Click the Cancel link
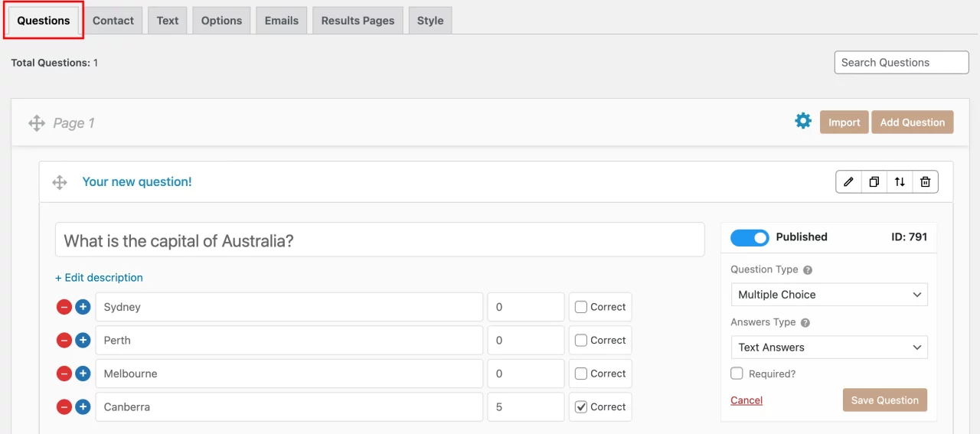The height and width of the screenshot is (434, 980). (x=746, y=400)
